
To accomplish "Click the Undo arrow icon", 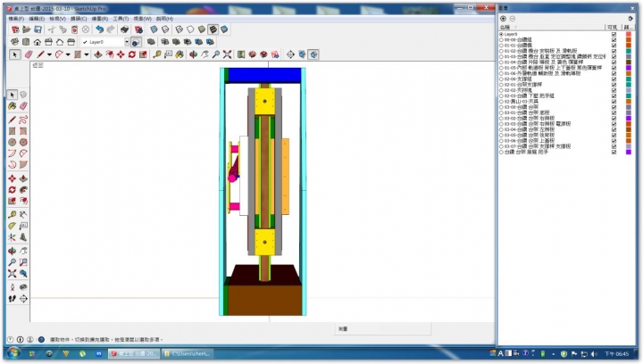I will click(99, 29).
